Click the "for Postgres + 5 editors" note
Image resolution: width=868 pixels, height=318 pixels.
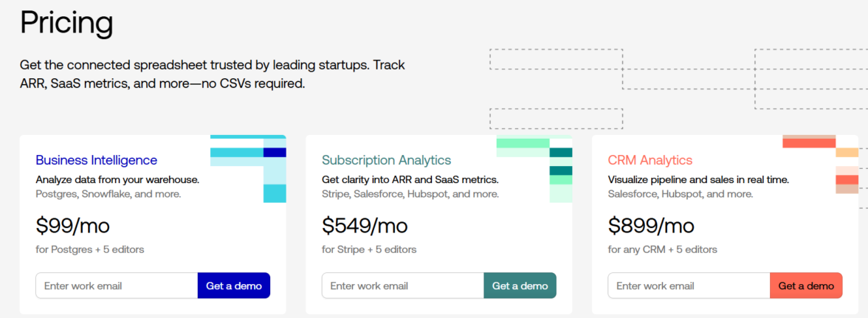90,249
